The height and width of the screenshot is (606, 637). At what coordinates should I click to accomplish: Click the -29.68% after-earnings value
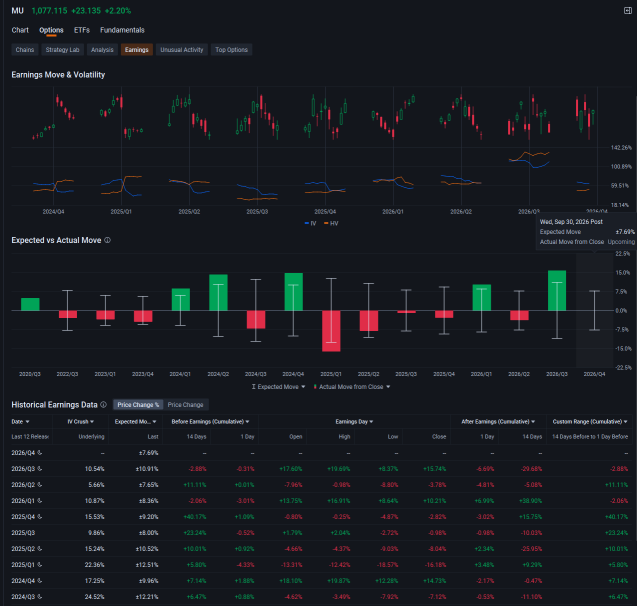531,469
